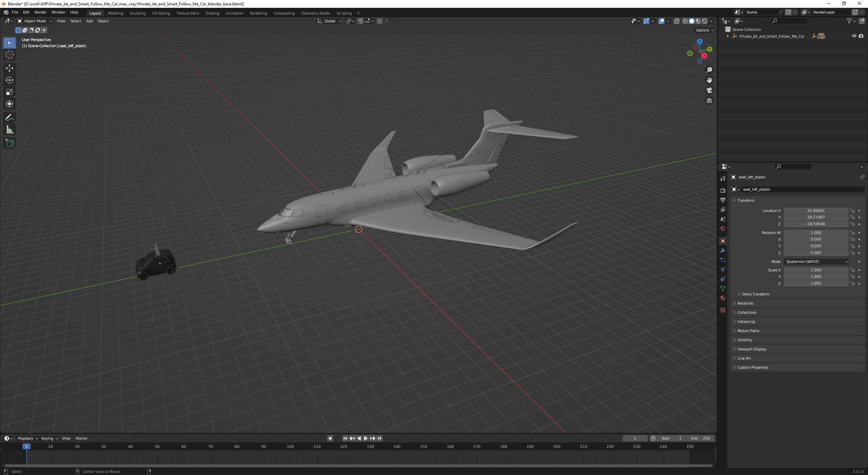
Task: Open the Outliner filter dropdown
Action: point(851,21)
